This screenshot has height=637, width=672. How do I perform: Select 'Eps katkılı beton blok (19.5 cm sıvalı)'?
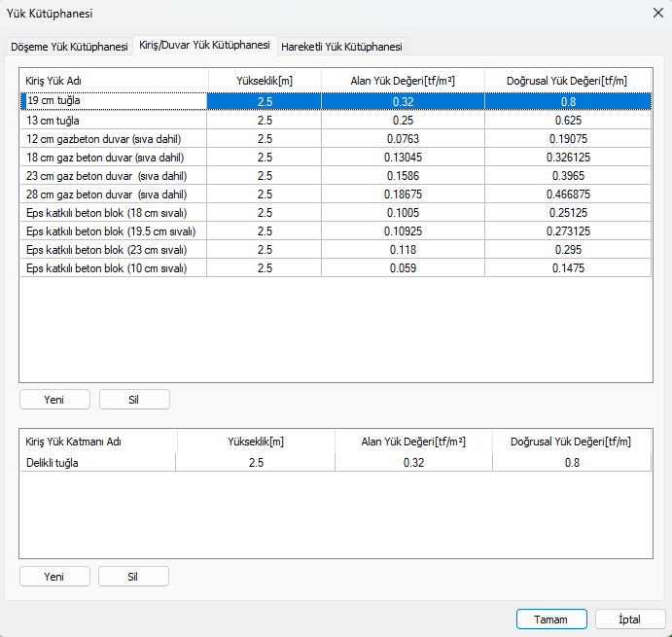pos(336,231)
